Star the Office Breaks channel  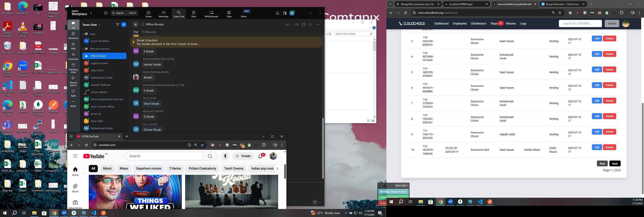click(x=142, y=25)
